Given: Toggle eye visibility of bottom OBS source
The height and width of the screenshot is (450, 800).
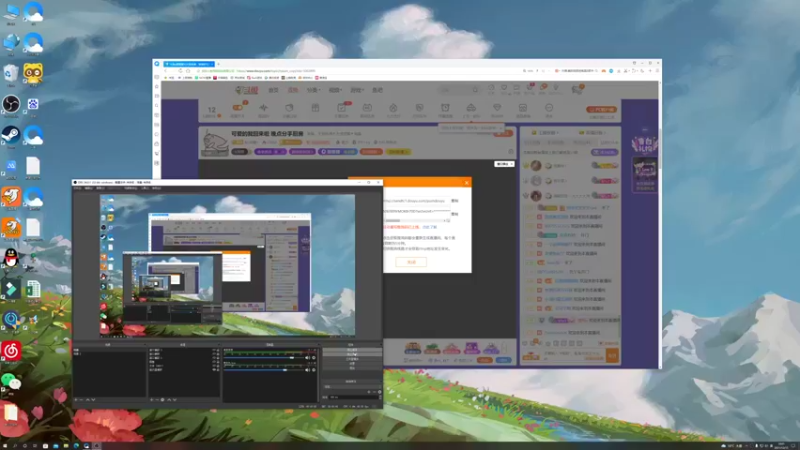Looking at the screenshot, I should tap(214, 369).
